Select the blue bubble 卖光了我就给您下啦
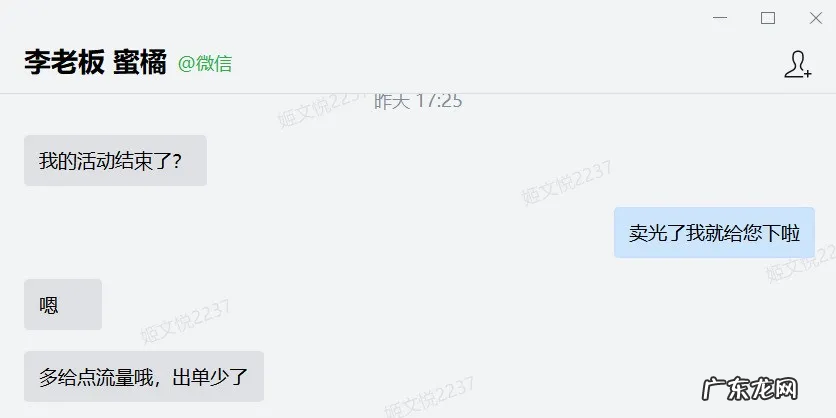 coord(714,232)
